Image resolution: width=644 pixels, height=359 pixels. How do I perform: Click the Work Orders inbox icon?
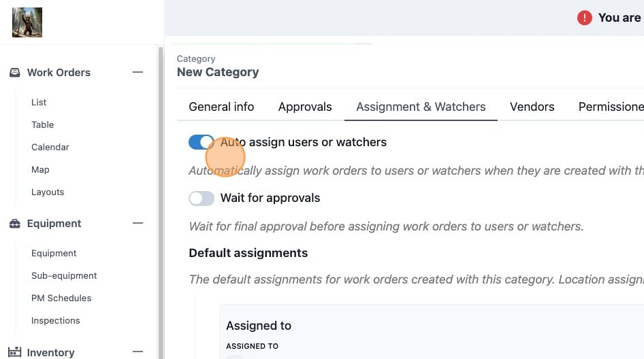[x=15, y=73]
